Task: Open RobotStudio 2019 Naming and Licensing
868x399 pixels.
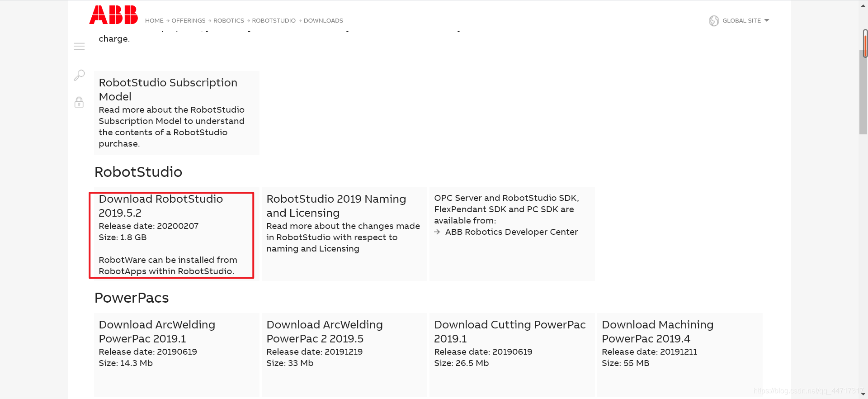Action: tap(336, 206)
